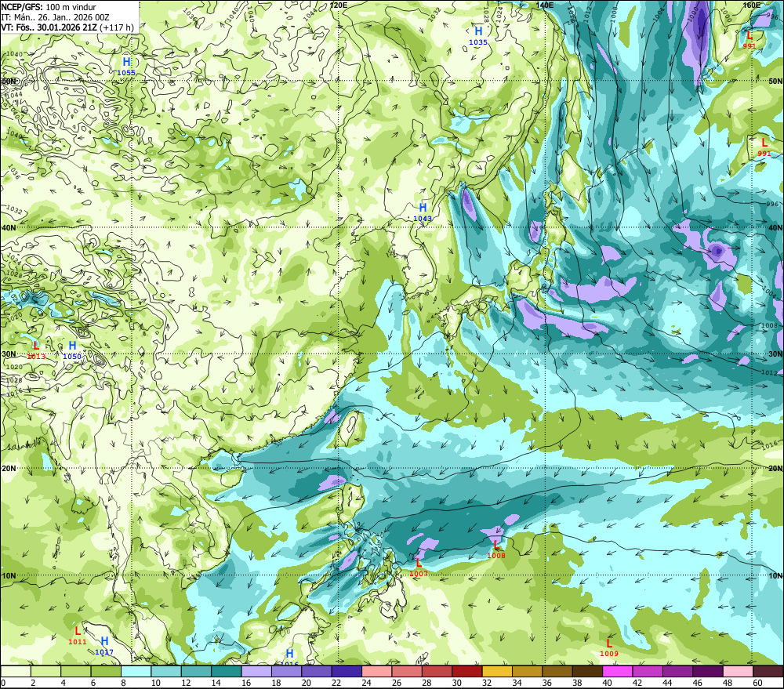Pick the 2–4 light green legend swatch
This screenshot has height=689, width=784.
coord(45,671)
